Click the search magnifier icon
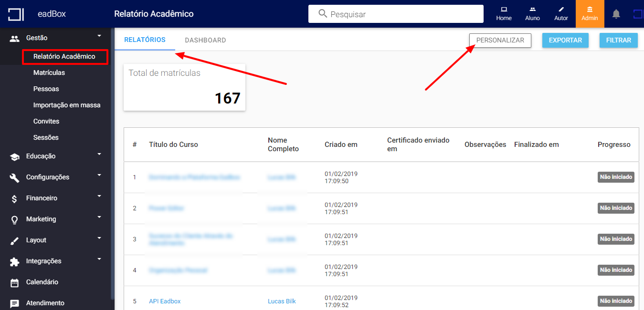This screenshot has height=310, width=644. pyautogui.click(x=323, y=14)
